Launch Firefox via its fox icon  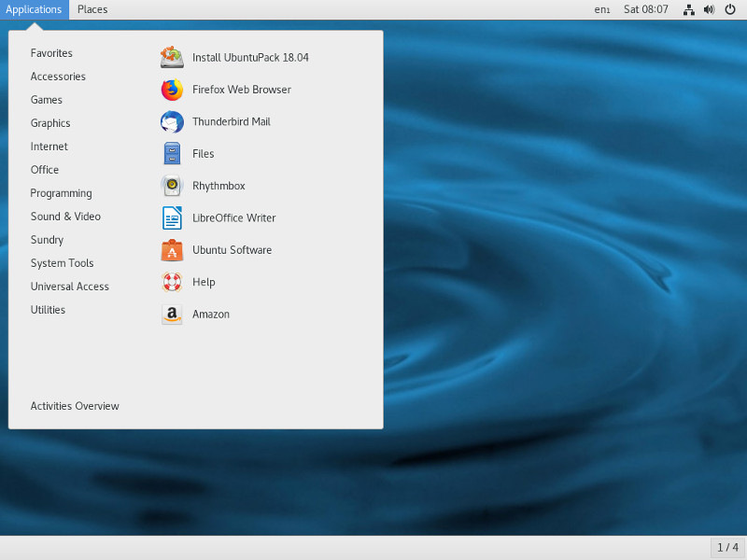(172, 90)
